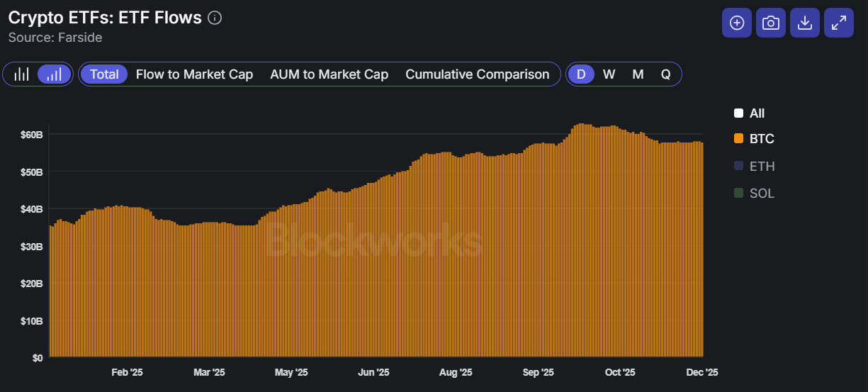The width and height of the screenshot is (868, 392).
Task: Click the BTC orange color swatch
Action: point(738,139)
